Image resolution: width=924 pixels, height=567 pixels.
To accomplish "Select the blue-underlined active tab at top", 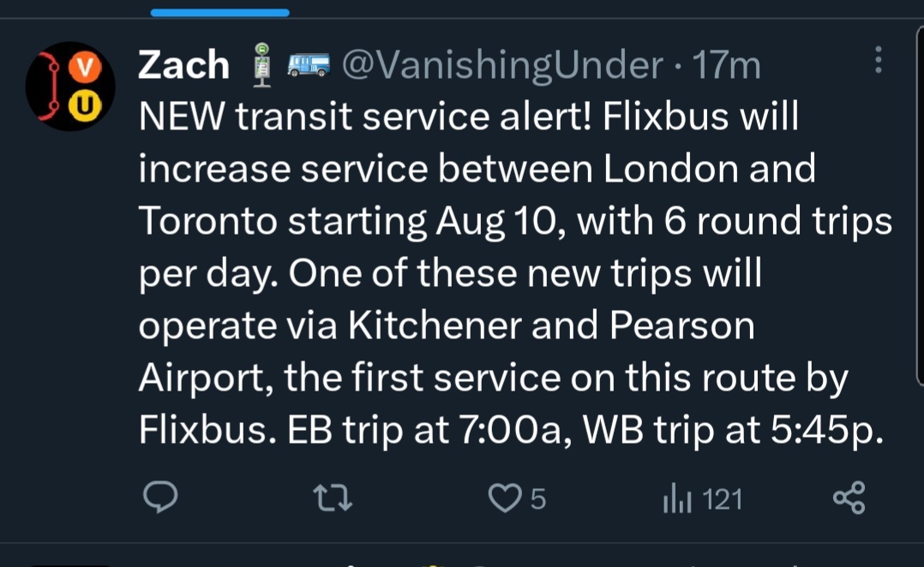I will (219, 13).
